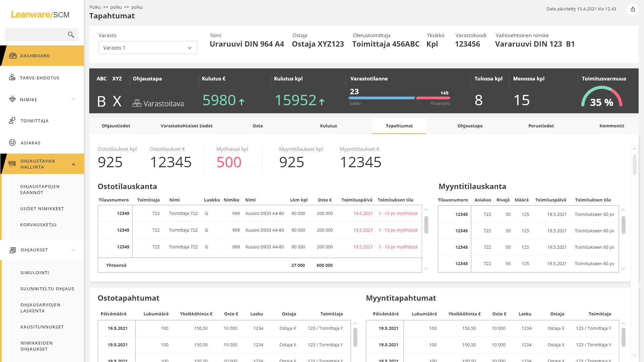Click the Tarve-ehdotus sidebar icon
Viewport: 644px width, 362px height.
[12, 77]
